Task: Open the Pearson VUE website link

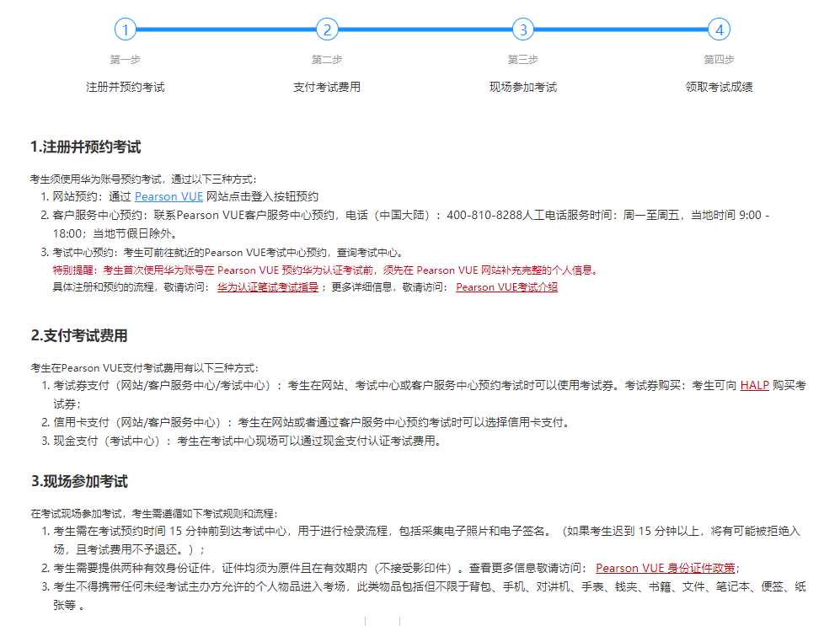Action: pyautogui.click(x=169, y=196)
